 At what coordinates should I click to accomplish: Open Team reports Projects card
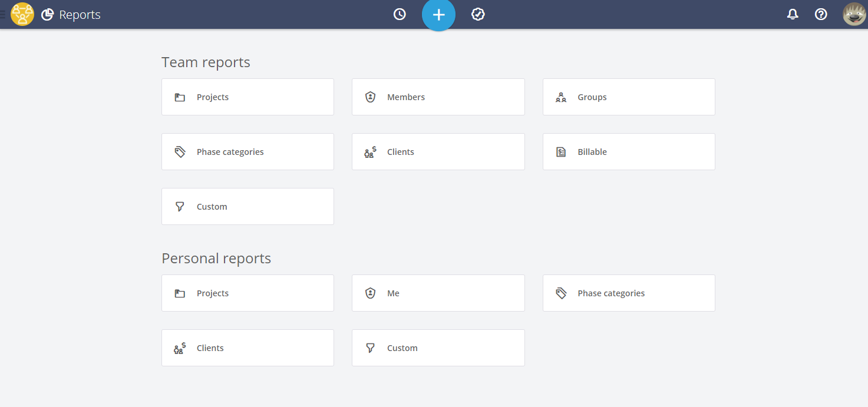click(247, 97)
